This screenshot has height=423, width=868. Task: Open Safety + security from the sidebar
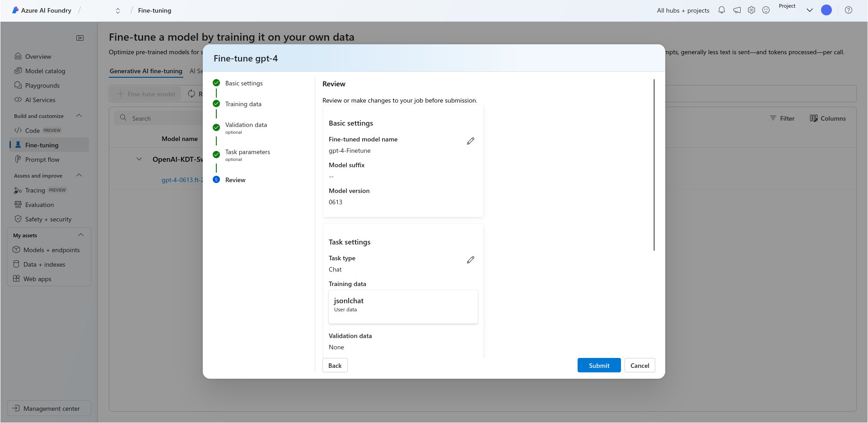[49, 219]
